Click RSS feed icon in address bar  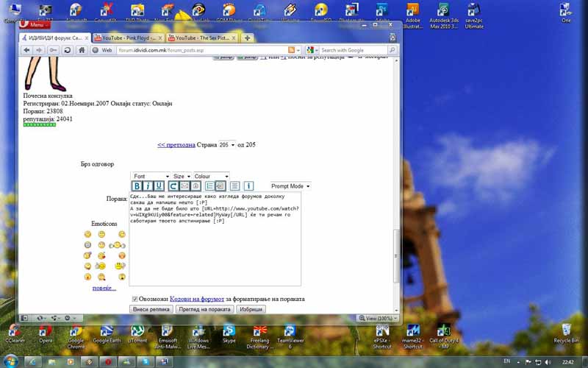point(291,50)
